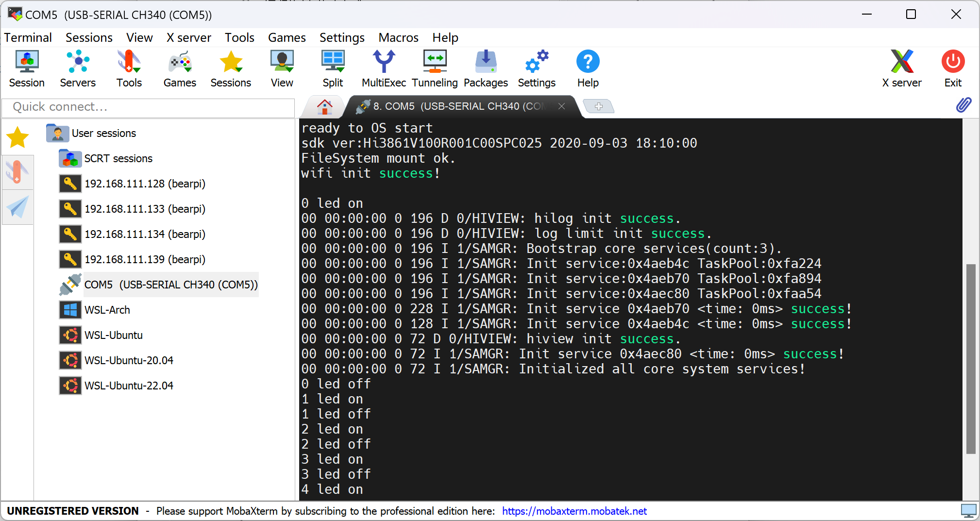Open the paperclip attachment icon

pos(963,105)
